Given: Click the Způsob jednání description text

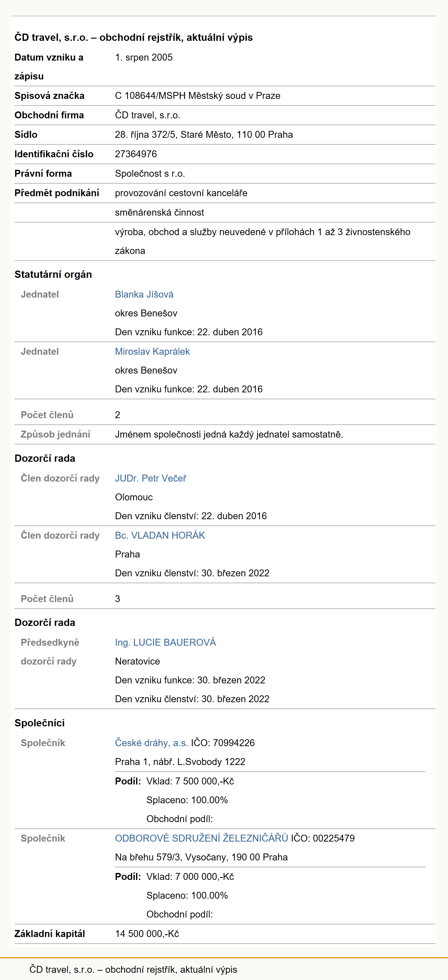Looking at the screenshot, I should tap(229, 434).
